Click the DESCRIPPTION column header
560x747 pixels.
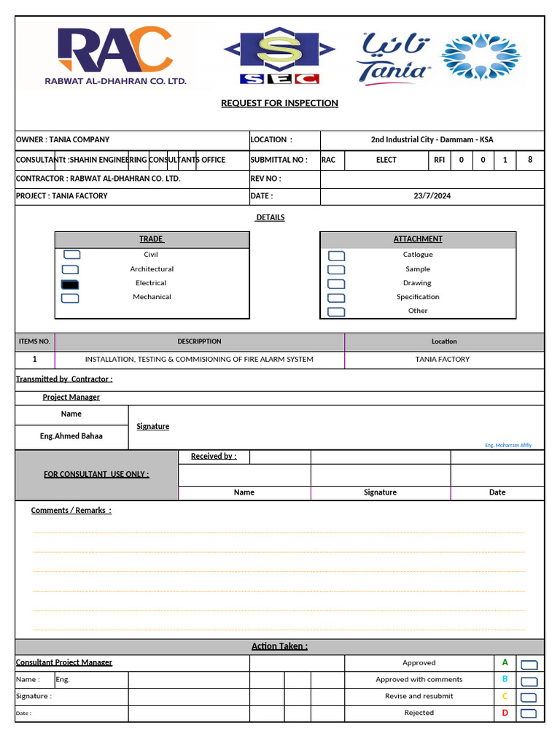coord(200,342)
